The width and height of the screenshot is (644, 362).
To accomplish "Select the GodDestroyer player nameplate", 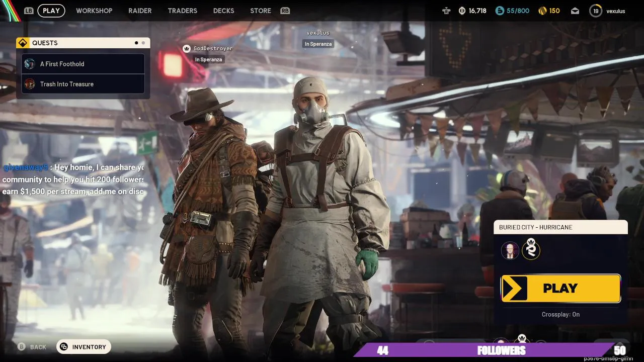I will 213,48.
